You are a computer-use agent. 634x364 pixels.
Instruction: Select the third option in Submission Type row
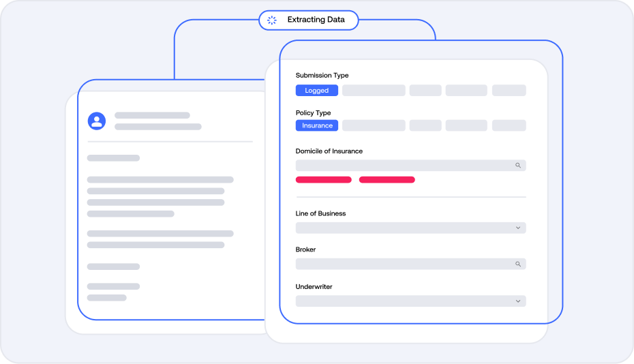(x=425, y=91)
